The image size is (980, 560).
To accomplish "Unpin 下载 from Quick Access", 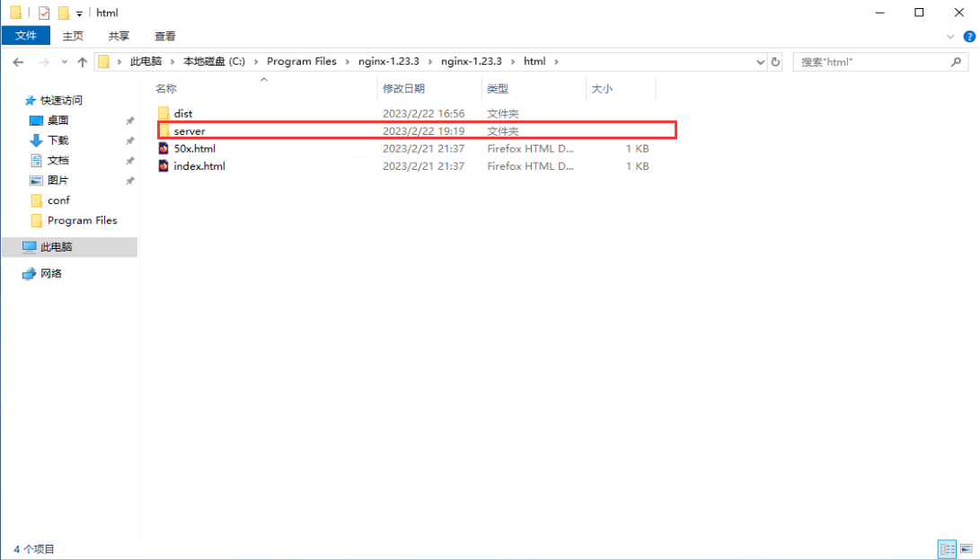I will click(129, 140).
